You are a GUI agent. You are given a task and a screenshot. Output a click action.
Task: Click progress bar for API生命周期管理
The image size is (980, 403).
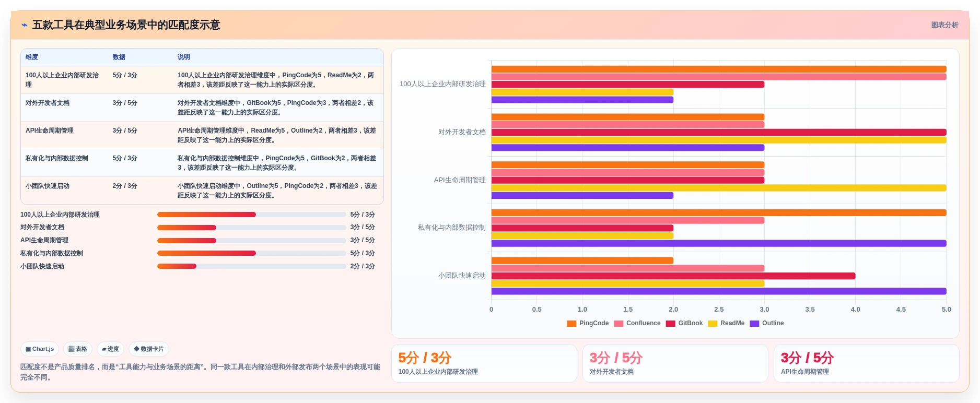(x=251, y=241)
